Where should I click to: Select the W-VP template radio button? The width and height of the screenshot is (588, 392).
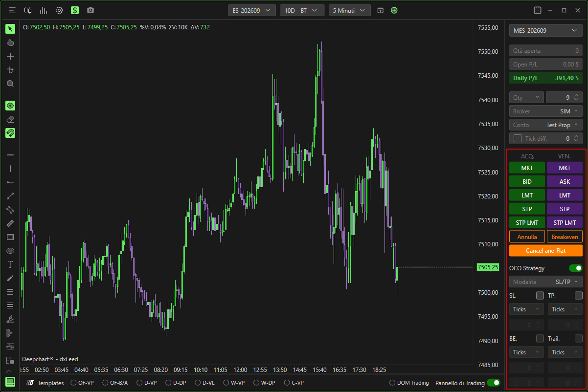point(226,383)
